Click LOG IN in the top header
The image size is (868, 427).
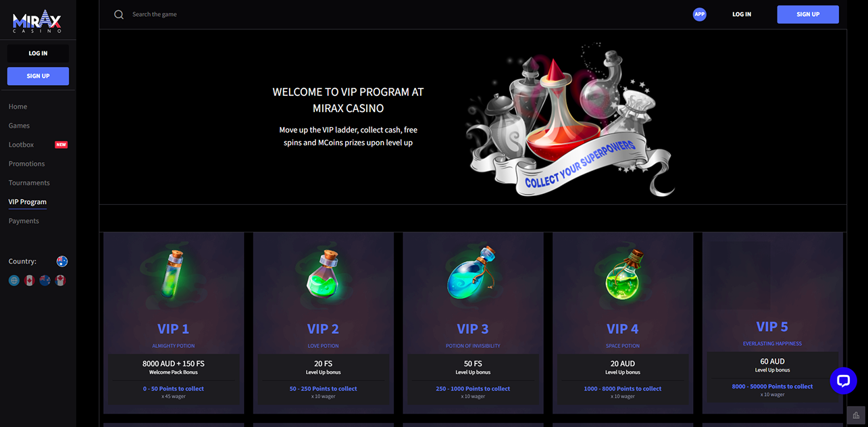[742, 14]
